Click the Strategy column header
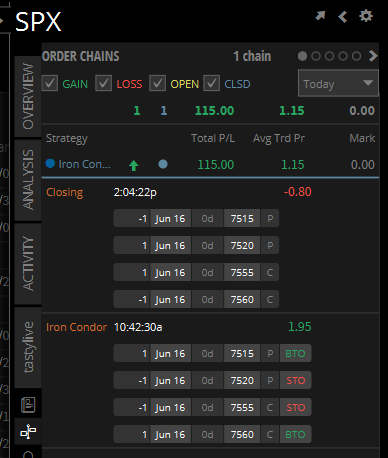The height and width of the screenshot is (458, 388). click(x=67, y=138)
